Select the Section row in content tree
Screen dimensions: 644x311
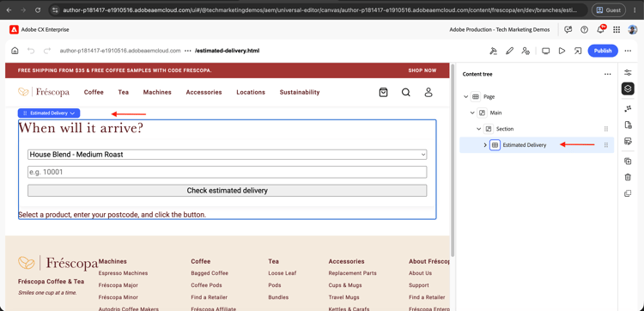537,129
